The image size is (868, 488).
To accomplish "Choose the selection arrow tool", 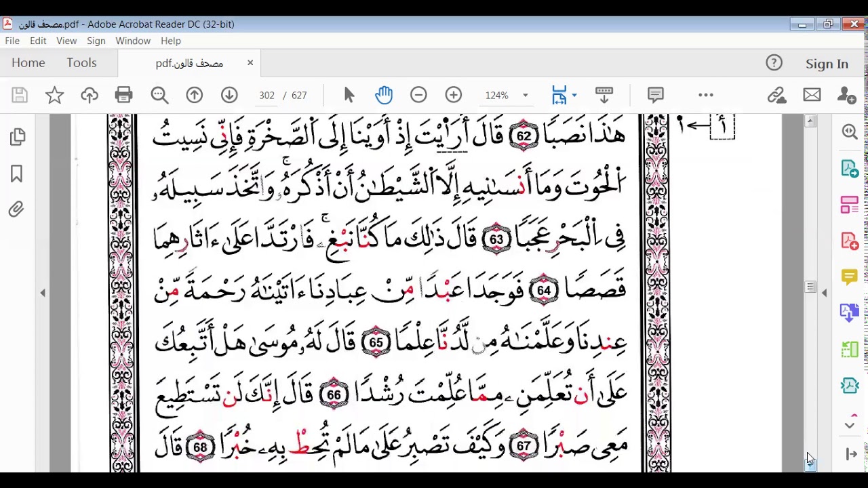I will 349,96.
